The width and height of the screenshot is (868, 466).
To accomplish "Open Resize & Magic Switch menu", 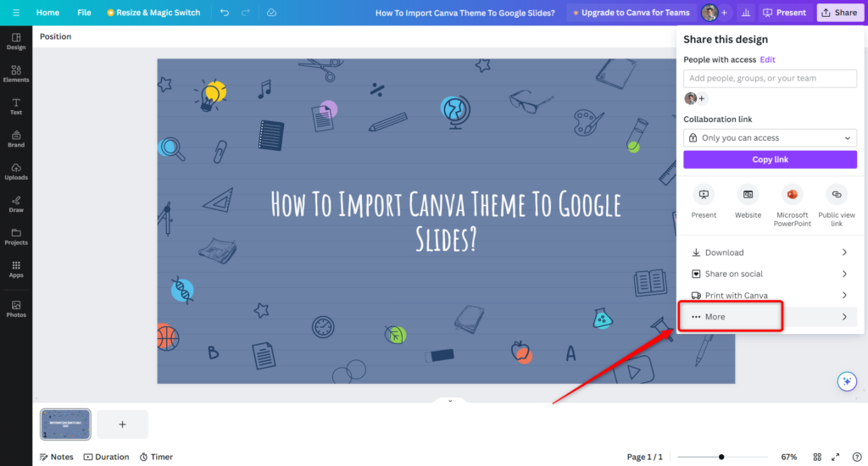I will point(153,13).
